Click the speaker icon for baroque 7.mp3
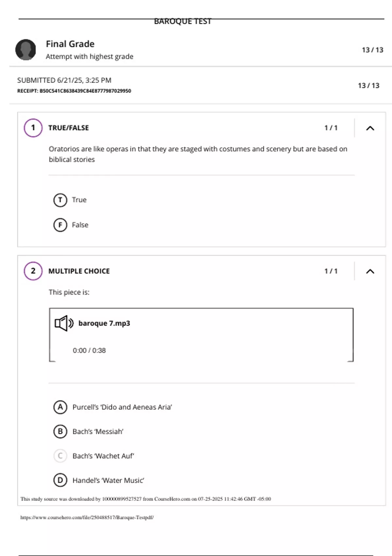This screenshot has height=556, width=392. click(x=64, y=323)
